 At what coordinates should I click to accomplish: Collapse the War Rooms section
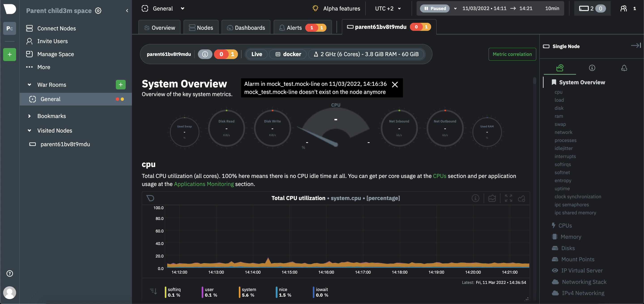(29, 84)
